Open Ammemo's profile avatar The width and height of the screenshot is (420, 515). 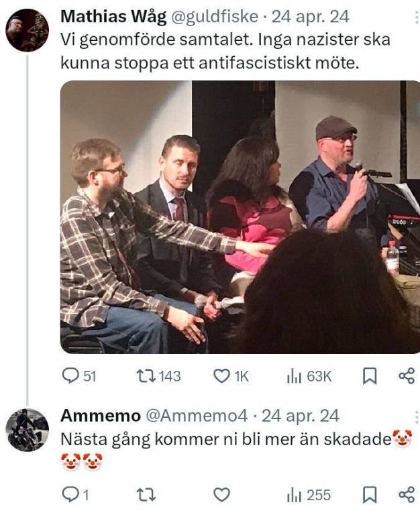pos(28,430)
